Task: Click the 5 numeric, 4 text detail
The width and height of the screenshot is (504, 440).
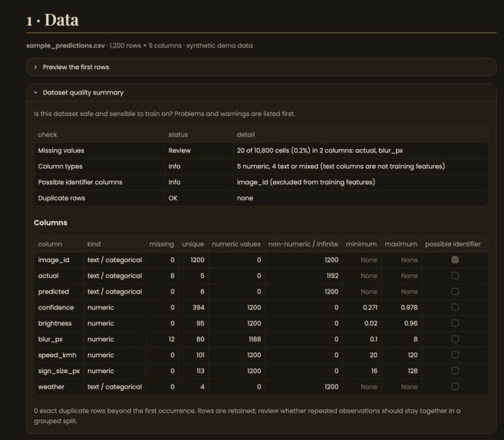Action: tap(341, 167)
